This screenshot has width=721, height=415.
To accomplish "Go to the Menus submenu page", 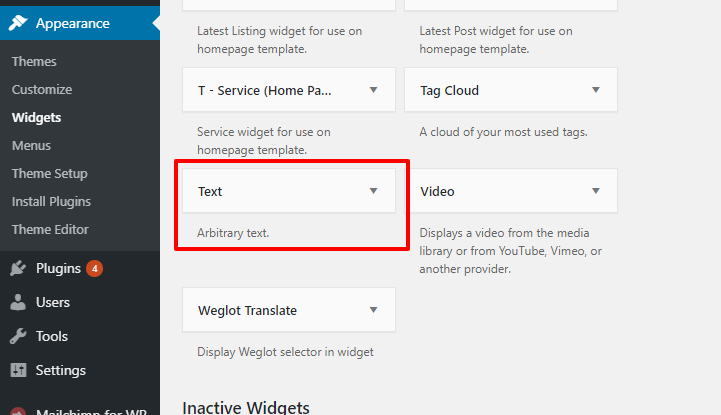I will (x=31, y=146).
